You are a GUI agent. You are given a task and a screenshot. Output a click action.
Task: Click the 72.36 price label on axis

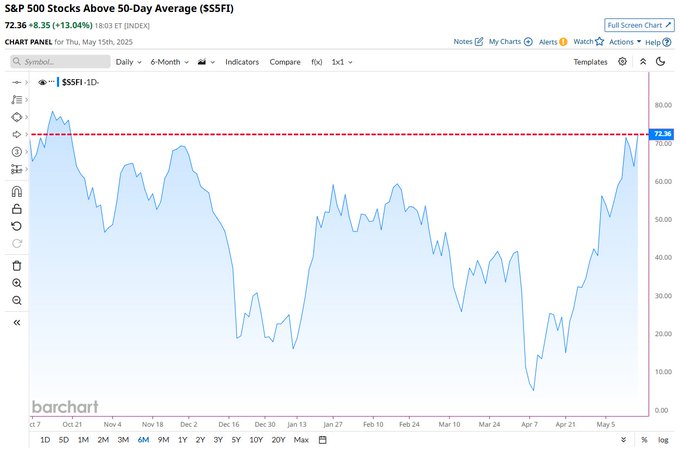[662, 134]
